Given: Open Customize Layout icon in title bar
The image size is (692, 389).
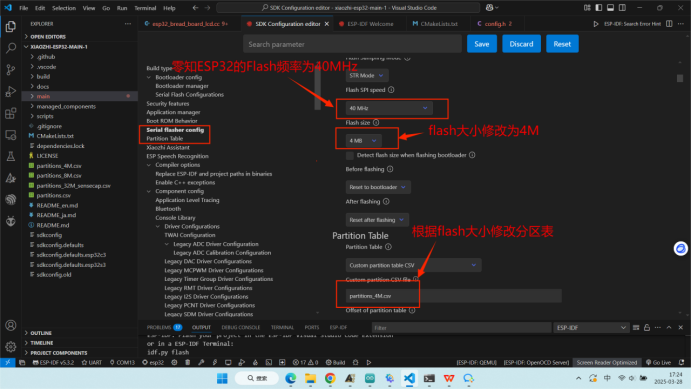Looking at the screenshot, I should tap(587, 8).
